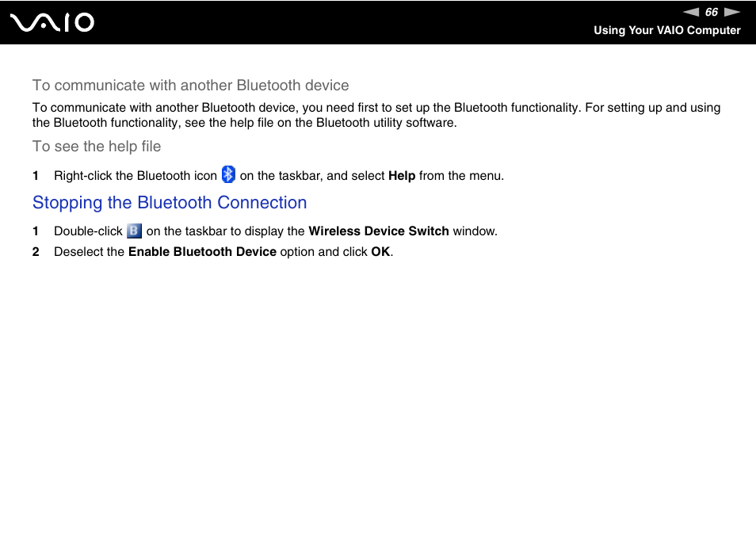Go to the next page arrow
The width and height of the screenshot is (756, 534).
(x=732, y=12)
